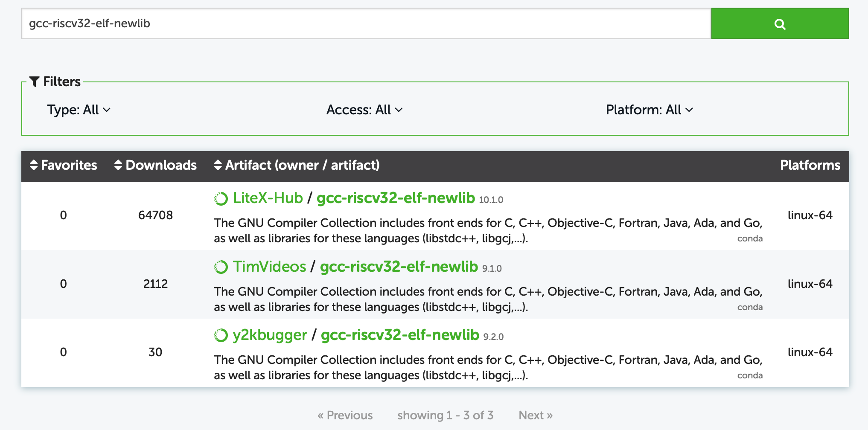Click the conda icon beside y2kbugger
Viewport: 868px width, 430px height.
(x=221, y=335)
